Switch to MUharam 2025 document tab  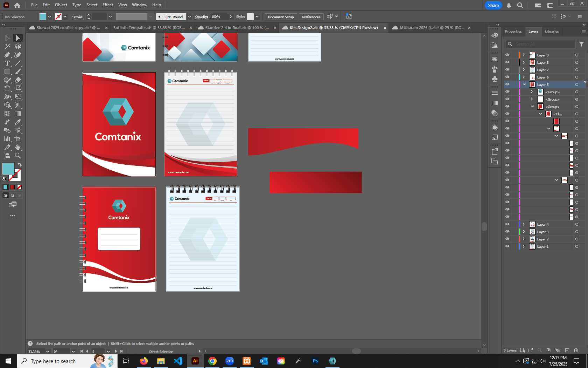click(432, 28)
